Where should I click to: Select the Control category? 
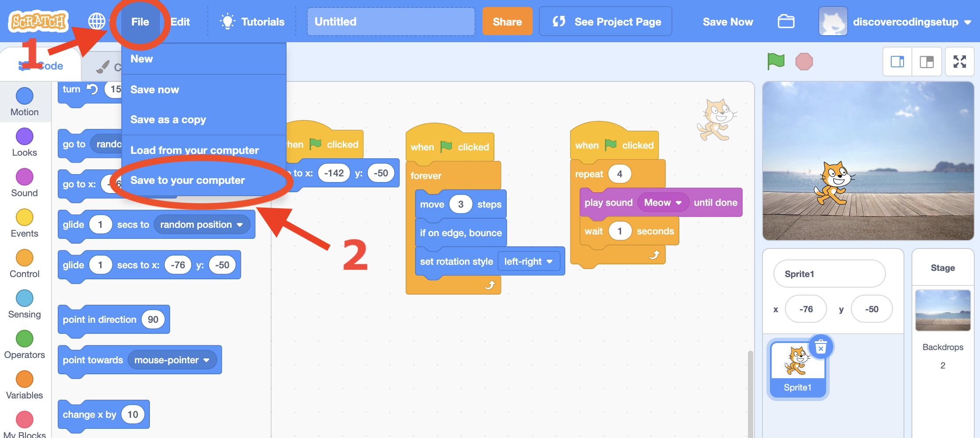25,264
